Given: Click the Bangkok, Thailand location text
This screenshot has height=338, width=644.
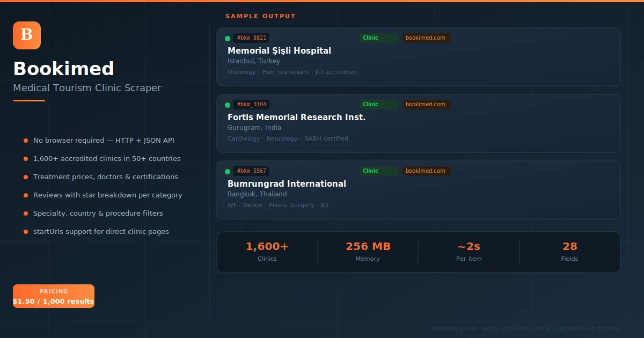Looking at the screenshot, I should [257, 195].
